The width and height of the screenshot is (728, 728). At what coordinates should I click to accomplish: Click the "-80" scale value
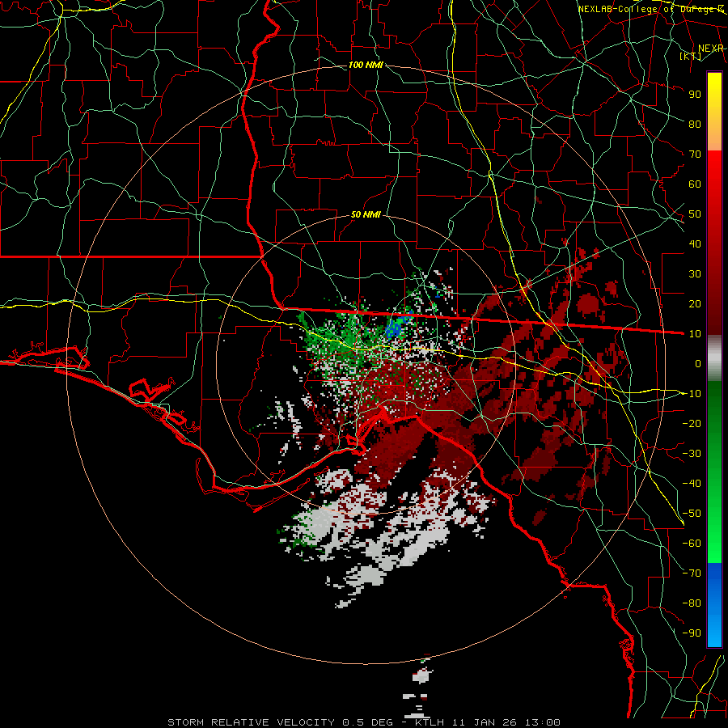692,603
